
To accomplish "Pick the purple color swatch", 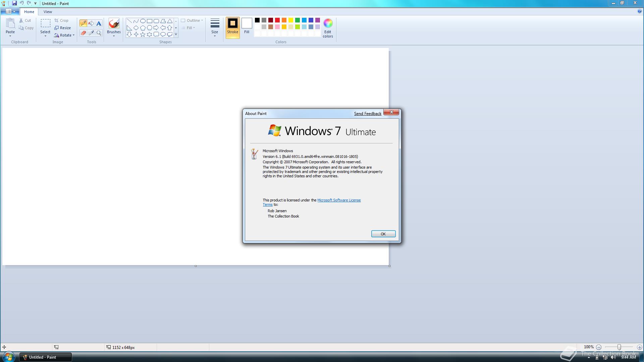I will pyautogui.click(x=318, y=20).
